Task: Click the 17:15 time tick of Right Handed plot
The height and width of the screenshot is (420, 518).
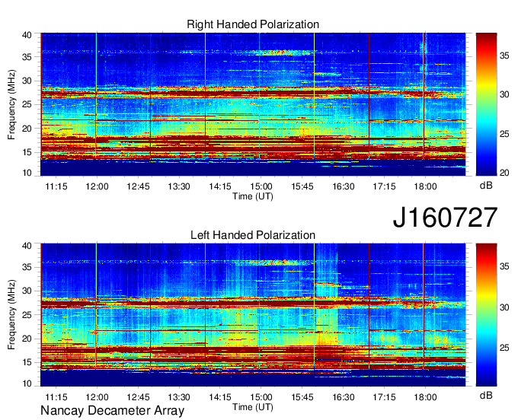Action: [x=384, y=186]
